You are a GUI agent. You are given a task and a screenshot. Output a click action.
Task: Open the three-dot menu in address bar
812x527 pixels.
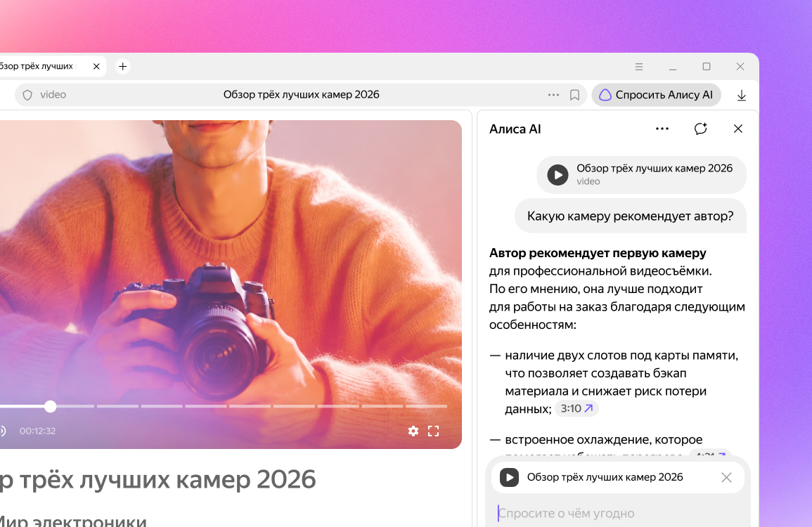pyautogui.click(x=553, y=95)
